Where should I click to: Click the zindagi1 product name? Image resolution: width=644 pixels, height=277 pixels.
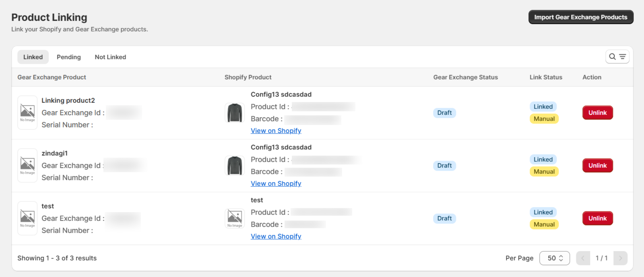[x=54, y=153]
